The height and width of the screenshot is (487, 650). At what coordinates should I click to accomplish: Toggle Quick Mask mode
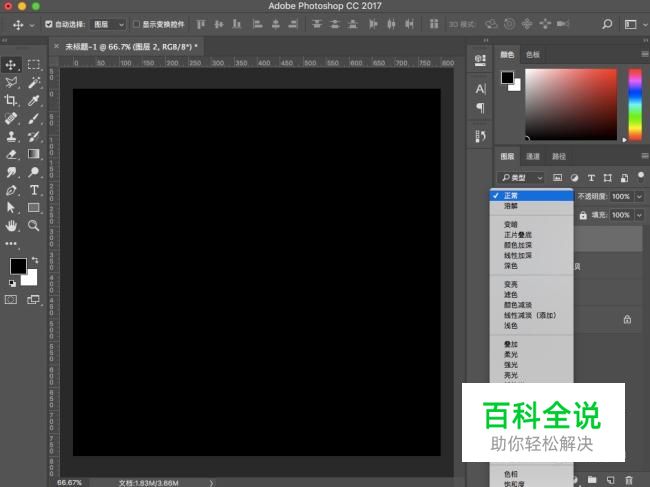pyautogui.click(x=11, y=299)
